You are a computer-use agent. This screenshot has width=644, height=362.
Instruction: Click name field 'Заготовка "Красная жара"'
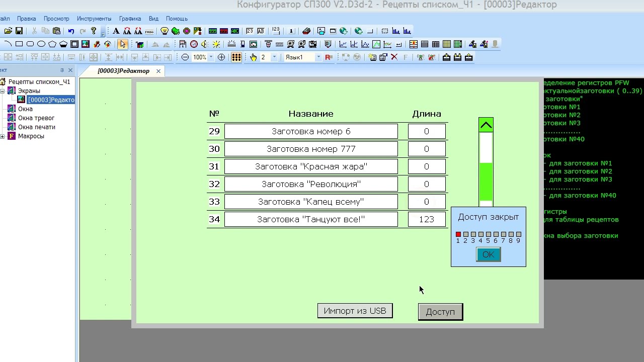tap(311, 166)
